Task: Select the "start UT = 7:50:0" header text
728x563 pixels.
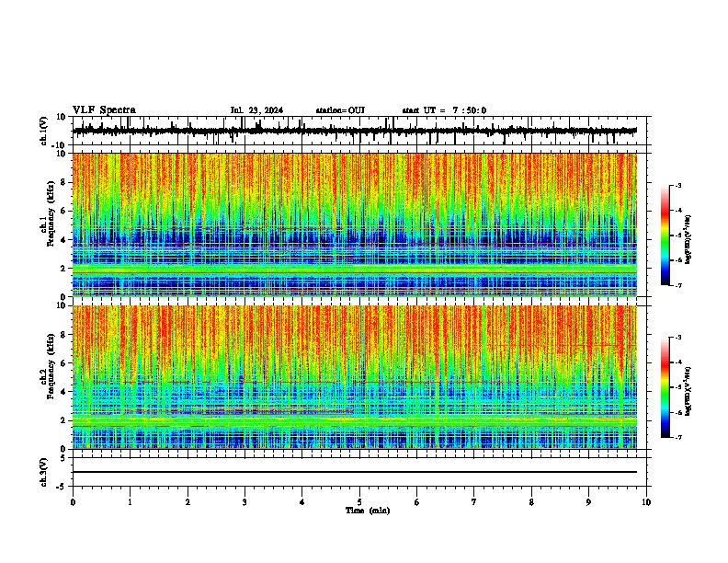Action: pos(444,110)
